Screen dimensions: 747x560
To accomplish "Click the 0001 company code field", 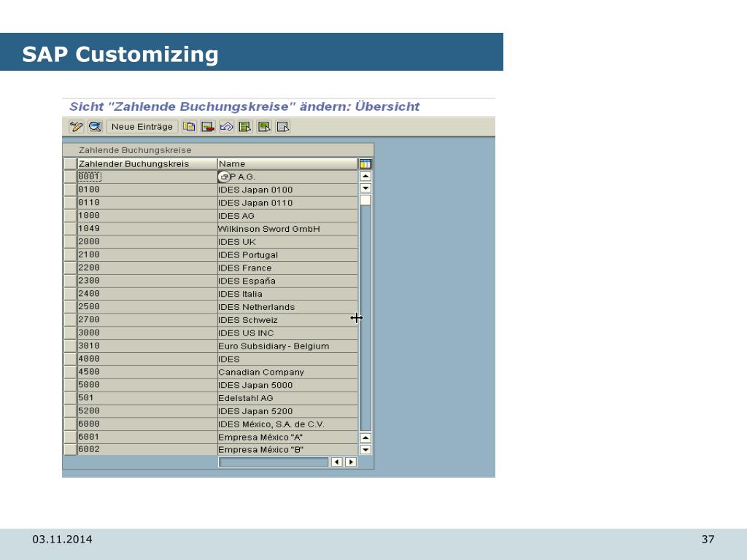I will pyautogui.click(x=147, y=176).
